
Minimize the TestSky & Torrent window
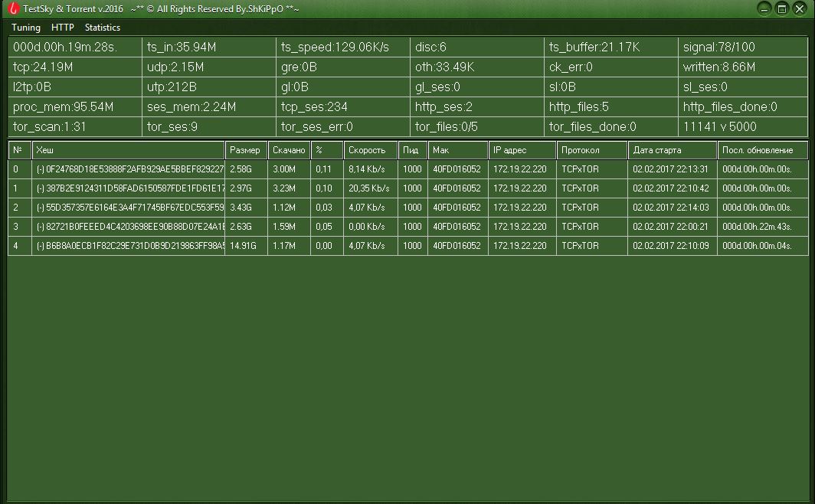click(x=764, y=8)
